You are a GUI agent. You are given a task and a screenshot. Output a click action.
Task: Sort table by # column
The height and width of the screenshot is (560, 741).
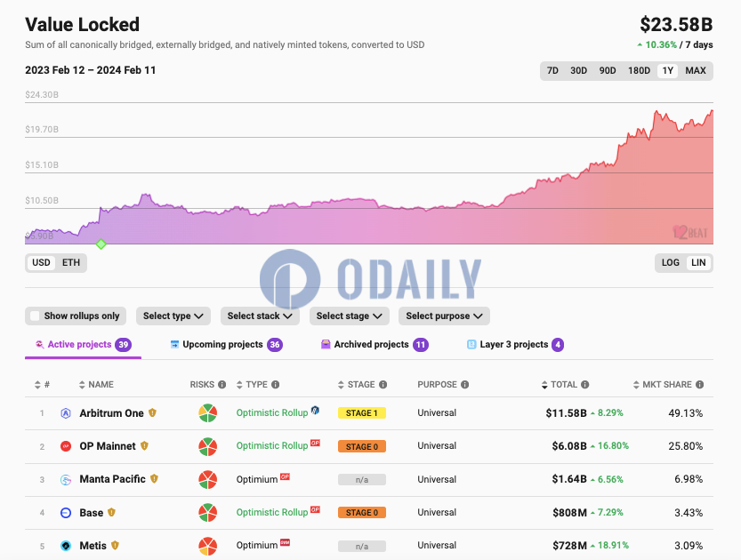point(42,384)
